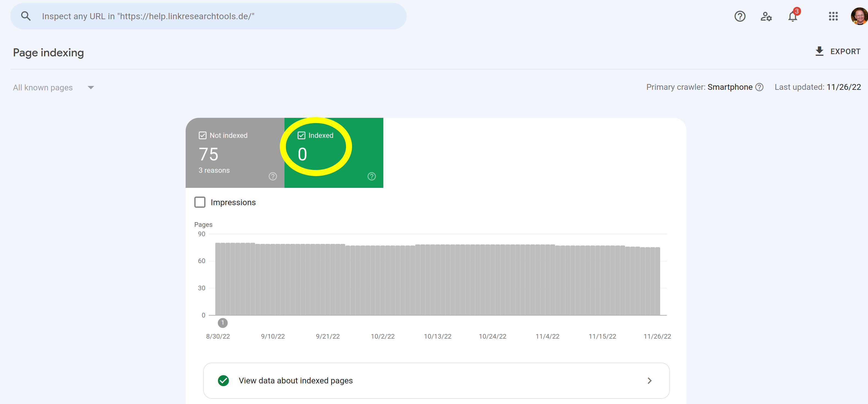The width and height of the screenshot is (868, 404).
Task: Enable the Impressions checkbox
Action: coord(200,202)
